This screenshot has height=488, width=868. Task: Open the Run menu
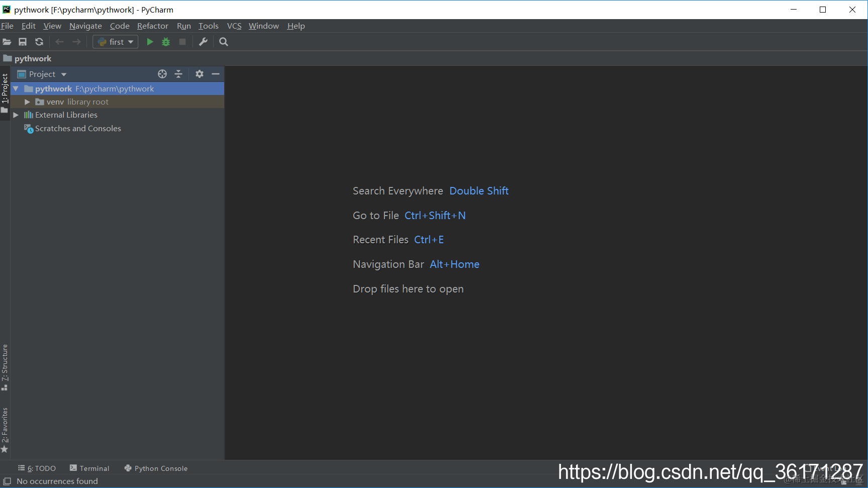pos(184,26)
